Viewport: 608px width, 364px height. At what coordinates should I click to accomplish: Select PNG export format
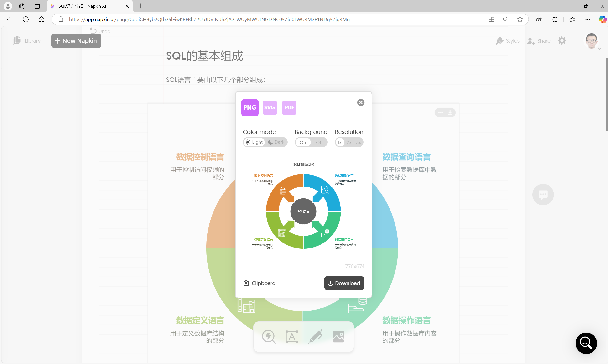point(250,107)
